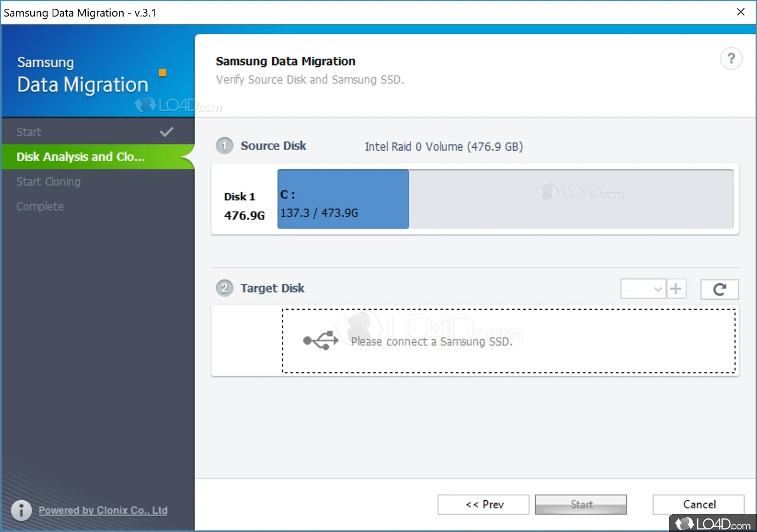
Task: Select Disk Analysis and Cloning step
Action: pyautogui.click(x=97, y=157)
